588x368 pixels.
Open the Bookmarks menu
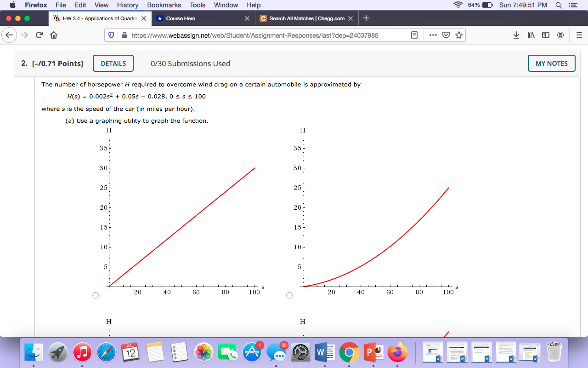(164, 5)
